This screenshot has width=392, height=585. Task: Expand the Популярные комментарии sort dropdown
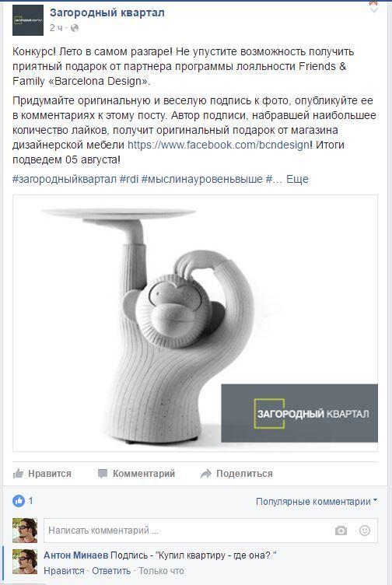click(x=317, y=502)
